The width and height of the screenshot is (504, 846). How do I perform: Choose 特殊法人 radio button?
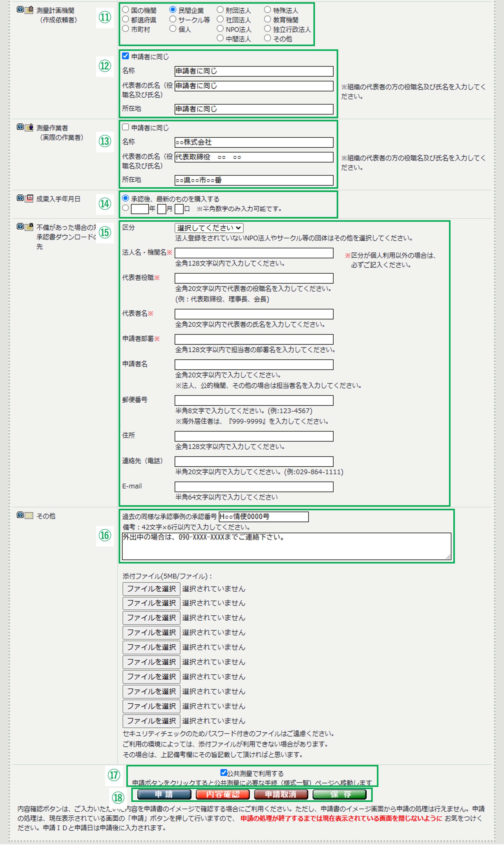[268, 10]
